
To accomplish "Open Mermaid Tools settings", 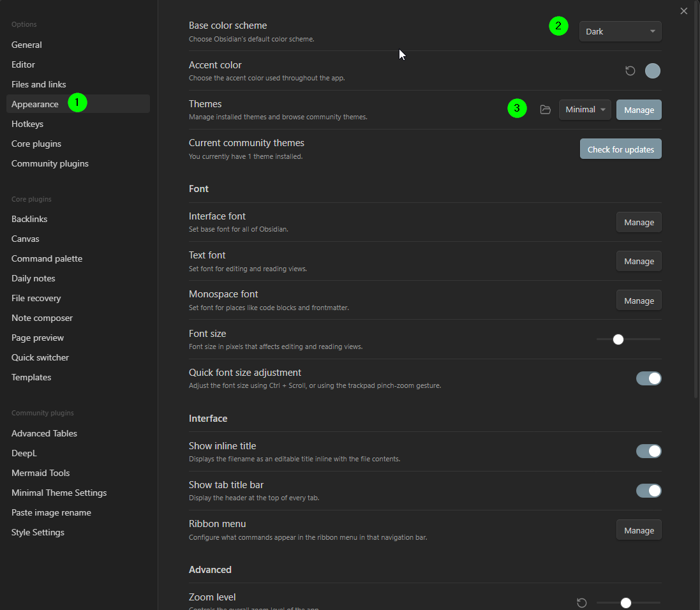I will [x=78, y=473].
